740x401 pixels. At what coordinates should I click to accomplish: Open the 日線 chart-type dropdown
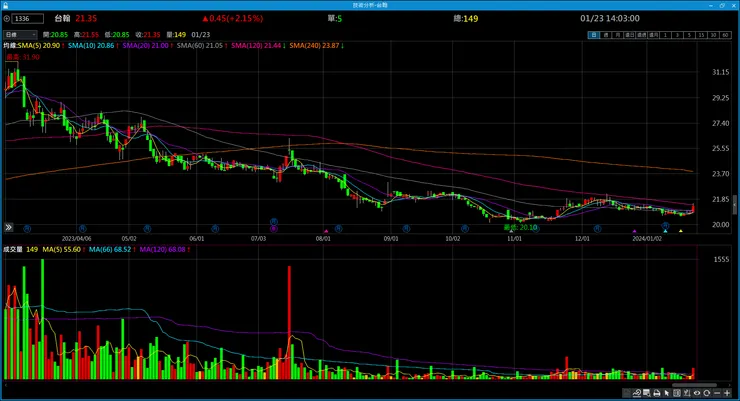pyautogui.click(x=20, y=34)
